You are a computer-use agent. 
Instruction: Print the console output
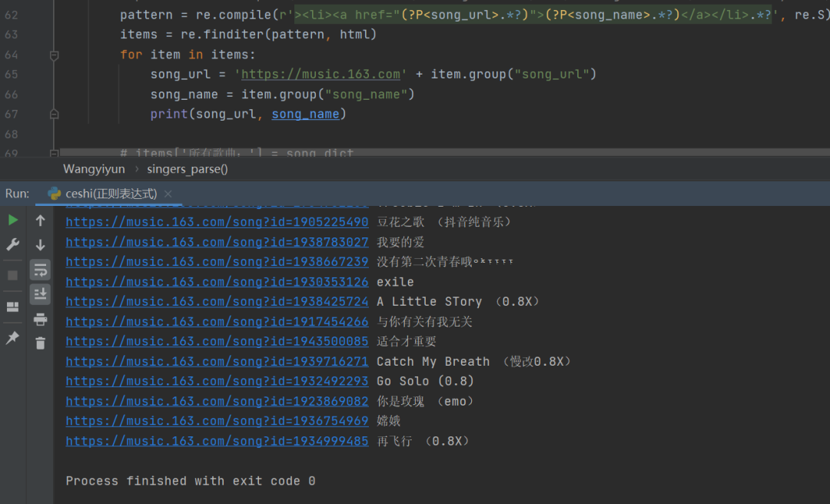[40, 320]
